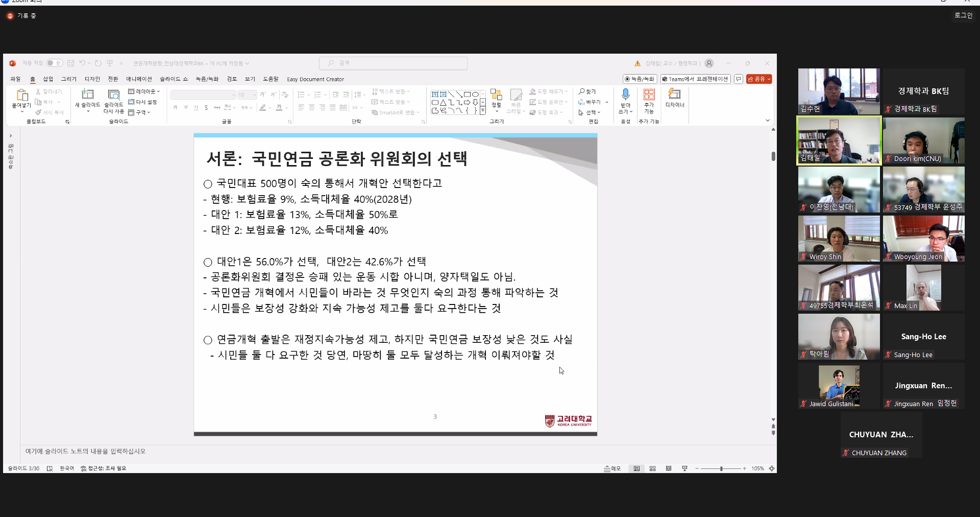Toggle bold 가 formatting
The image size is (980, 517).
click(175, 108)
